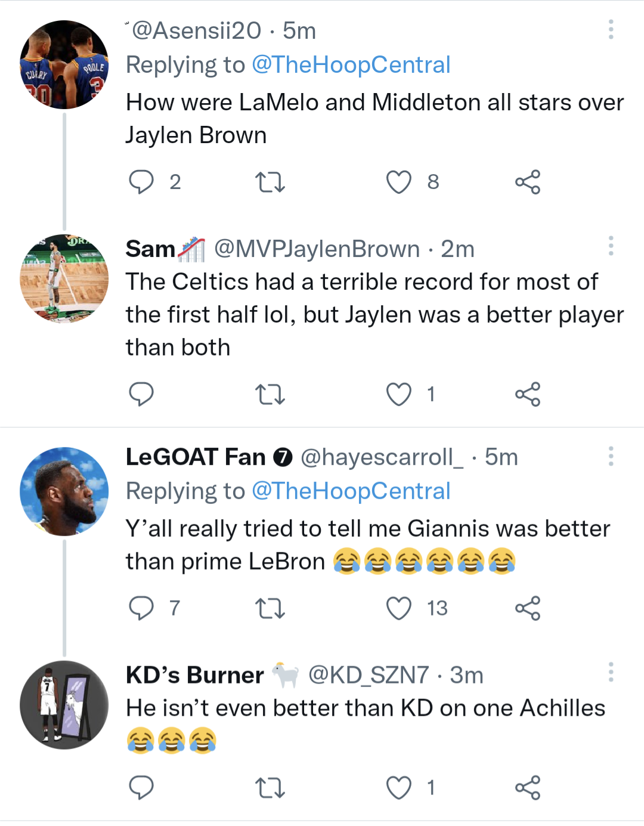644x826 pixels.
Task: Share Asensii20's tweet
Action: [528, 182]
